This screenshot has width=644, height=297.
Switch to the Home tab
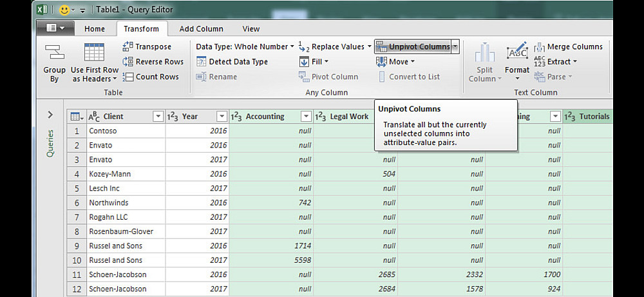(x=95, y=28)
